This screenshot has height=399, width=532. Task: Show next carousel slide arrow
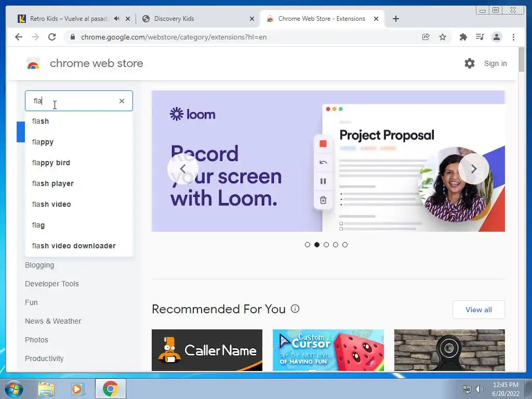474,169
